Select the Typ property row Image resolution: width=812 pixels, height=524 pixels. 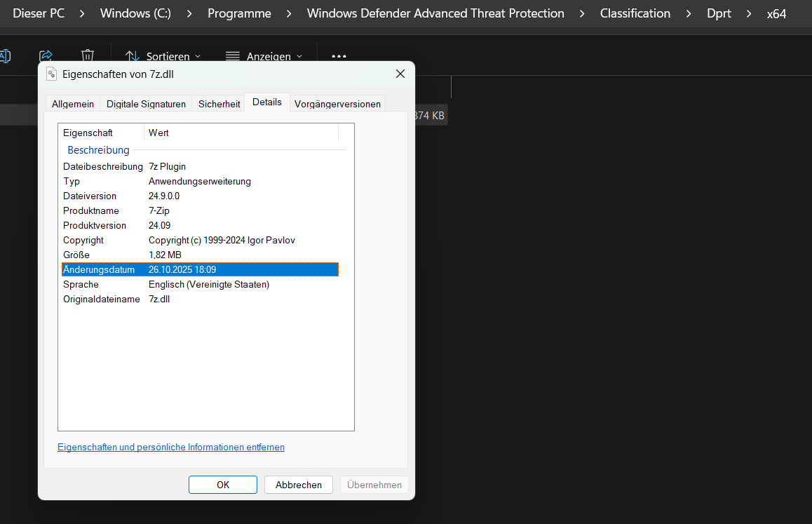[200, 182]
